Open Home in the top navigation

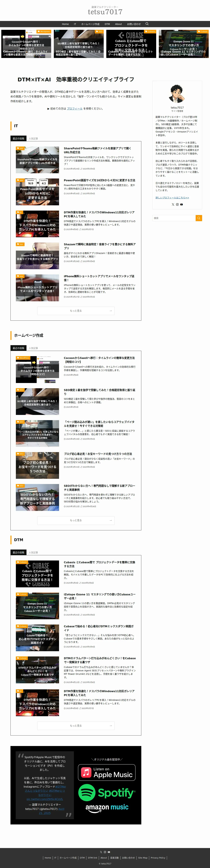(65, 24)
